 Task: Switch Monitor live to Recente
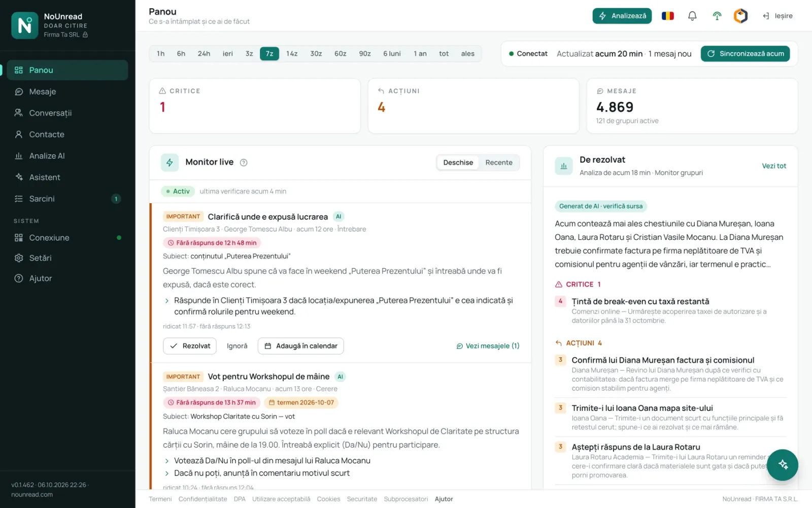499,163
